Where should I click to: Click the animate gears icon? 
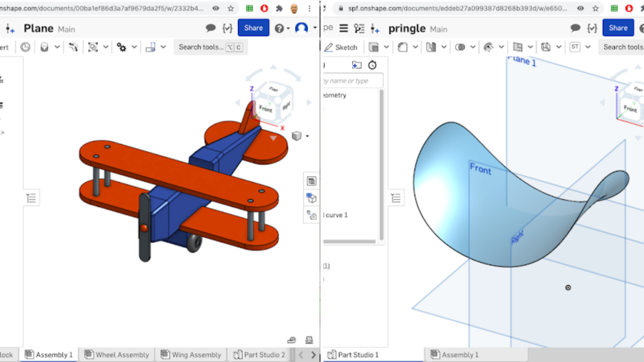point(121,47)
